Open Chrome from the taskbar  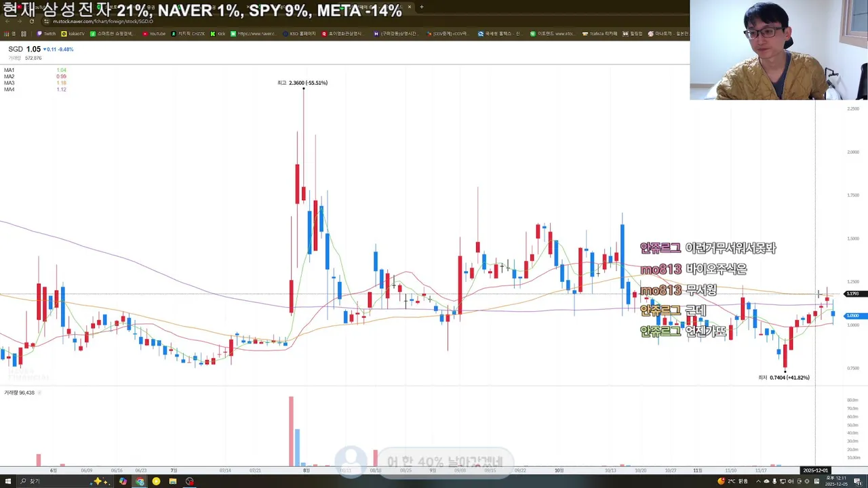[x=140, y=481]
